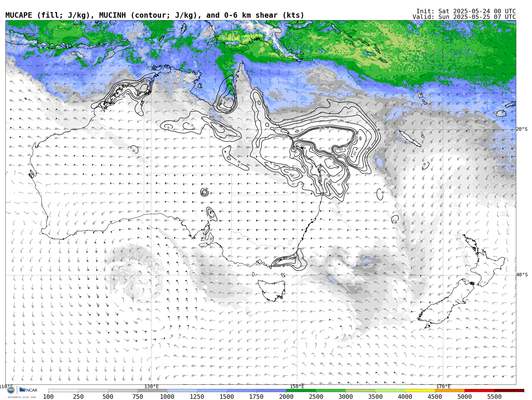Image resolution: width=532 pixels, height=400 pixels.
Task: Click the colorbar label 100
Action: [x=48, y=397]
